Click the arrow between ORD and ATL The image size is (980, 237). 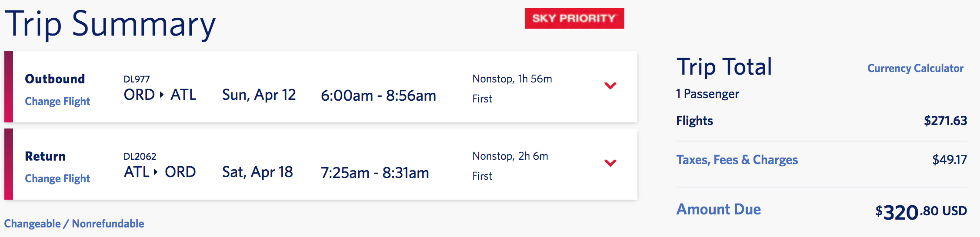point(162,95)
